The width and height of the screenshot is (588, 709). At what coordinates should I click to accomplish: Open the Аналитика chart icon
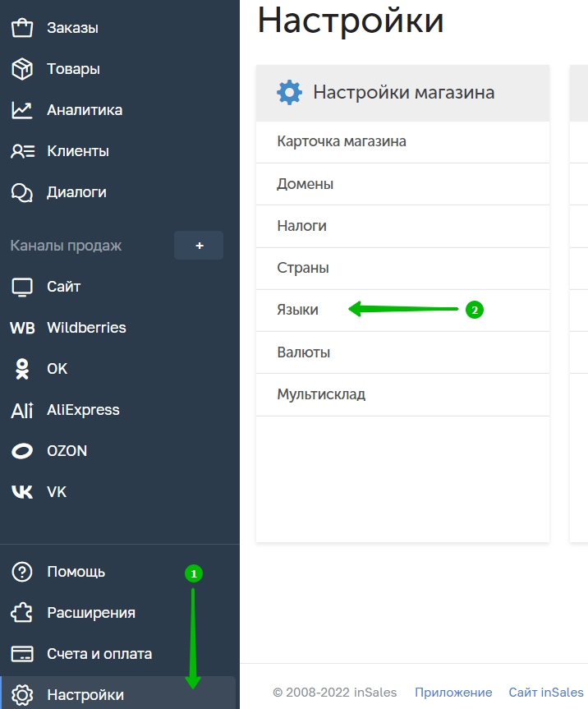(22, 110)
